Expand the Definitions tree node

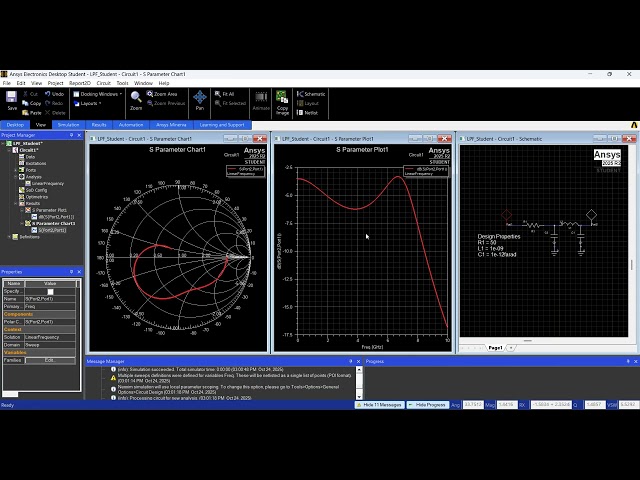[x=9, y=237]
